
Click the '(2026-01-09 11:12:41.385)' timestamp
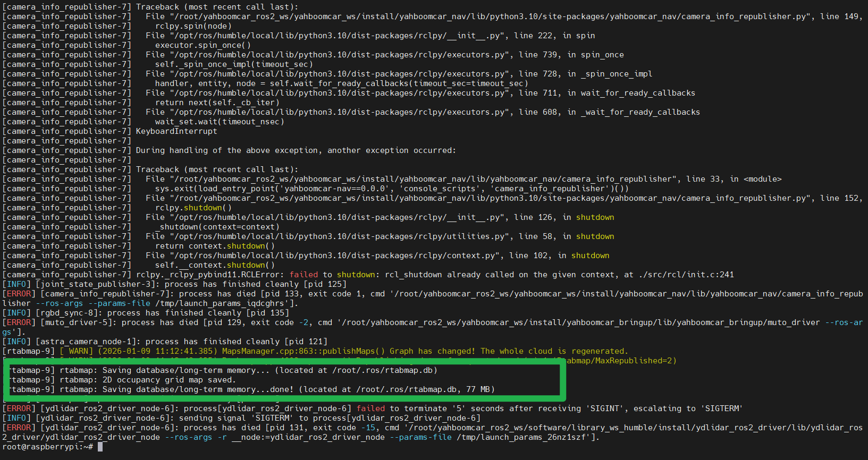point(157,351)
